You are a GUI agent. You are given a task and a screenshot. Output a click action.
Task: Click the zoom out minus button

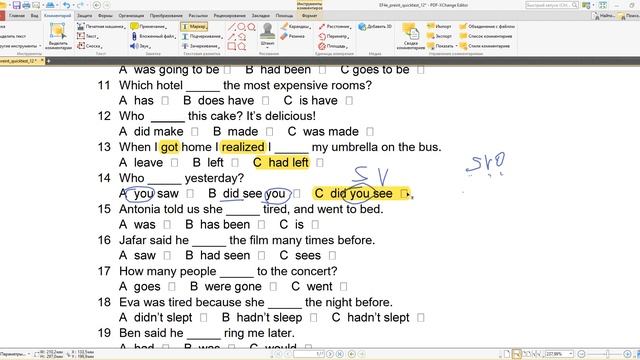pyautogui.click(x=582, y=354)
